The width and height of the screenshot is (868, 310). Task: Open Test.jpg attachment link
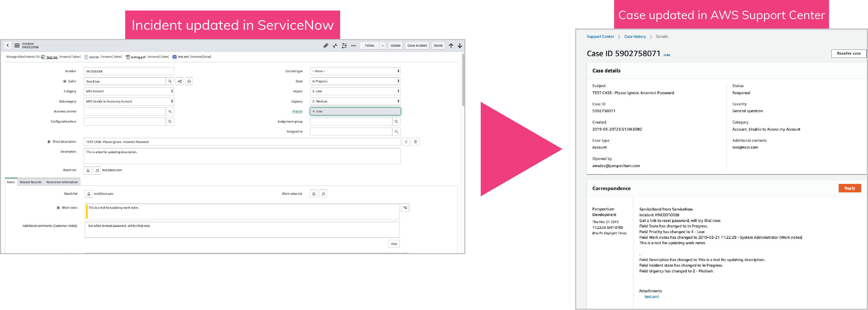click(x=52, y=57)
